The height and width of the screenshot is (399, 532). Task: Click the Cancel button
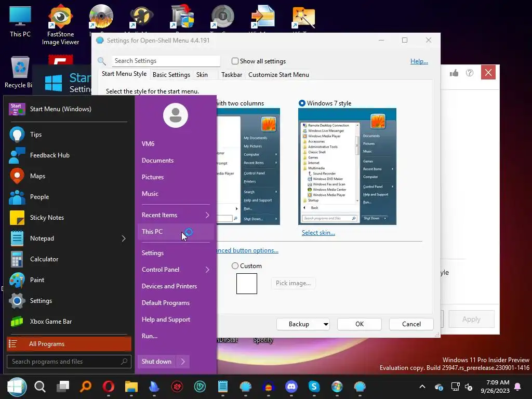click(x=411, y=324)
